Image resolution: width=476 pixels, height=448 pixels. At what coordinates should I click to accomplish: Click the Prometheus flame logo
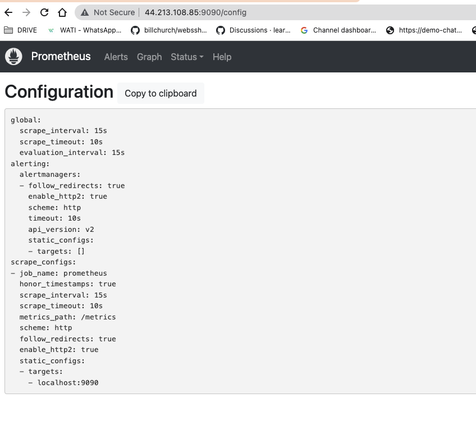tap(13, 56)
